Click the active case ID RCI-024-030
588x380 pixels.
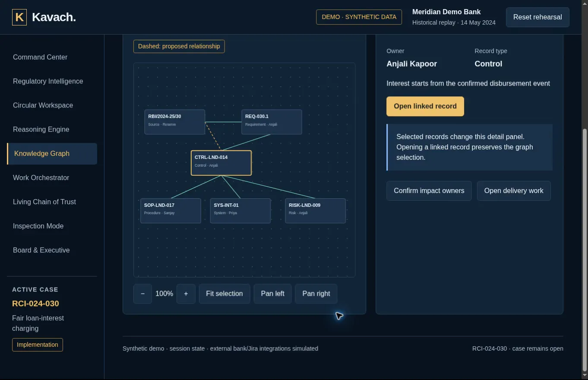click(35, 304)
